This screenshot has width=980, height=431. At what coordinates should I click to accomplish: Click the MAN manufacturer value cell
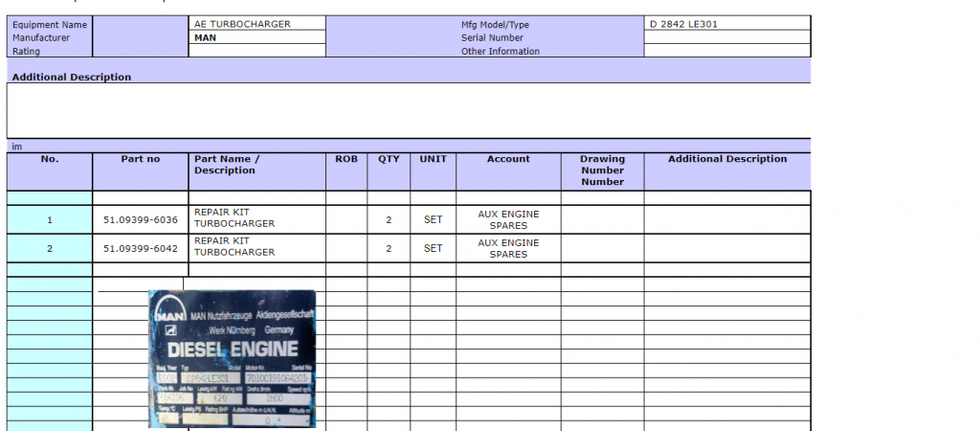tap(256, 38)
